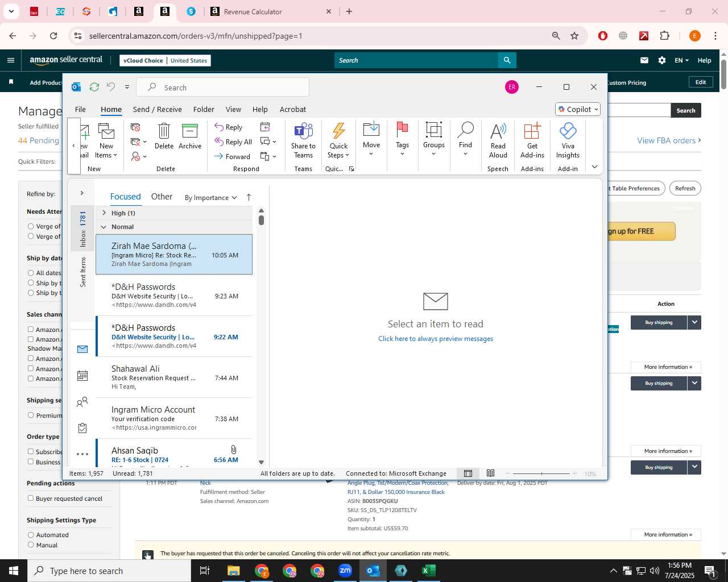Click the three-dot more apps icon
Screen dimensions: 728x582
click(82, 454)
